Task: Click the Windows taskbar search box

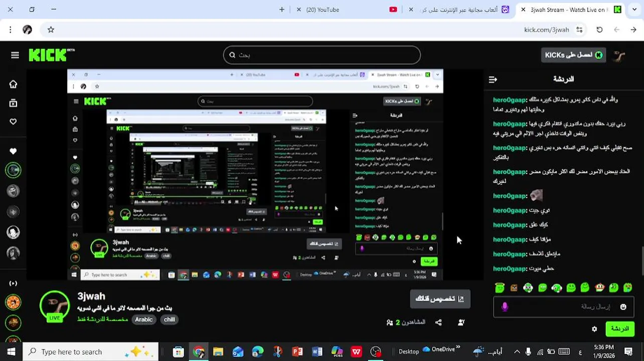Action: pos(90,351)
